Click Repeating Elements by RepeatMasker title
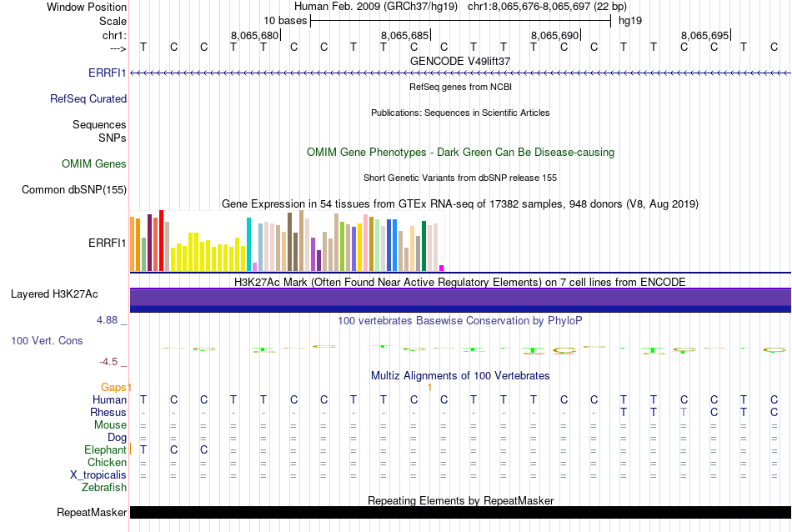This screenshot has height=532, width=792. click(460, 500)
